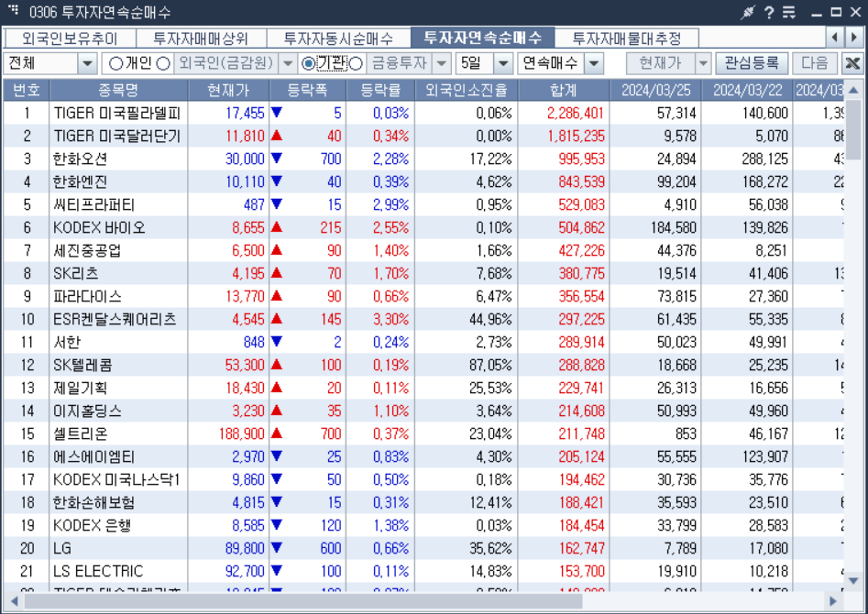The width and height of the screenshot is (868, 614).
Task: Select the LS ELECTRIC stock name
Action: pos(98,571)
